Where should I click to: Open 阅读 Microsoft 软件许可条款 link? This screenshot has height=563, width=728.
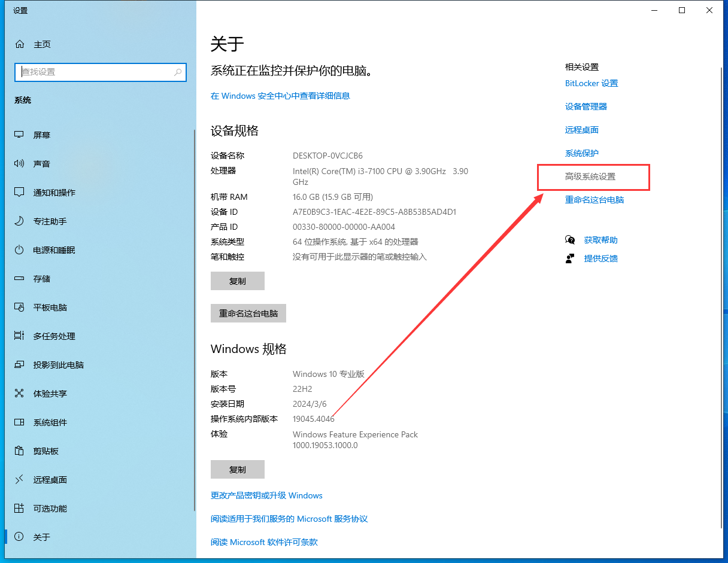(264, 542)
